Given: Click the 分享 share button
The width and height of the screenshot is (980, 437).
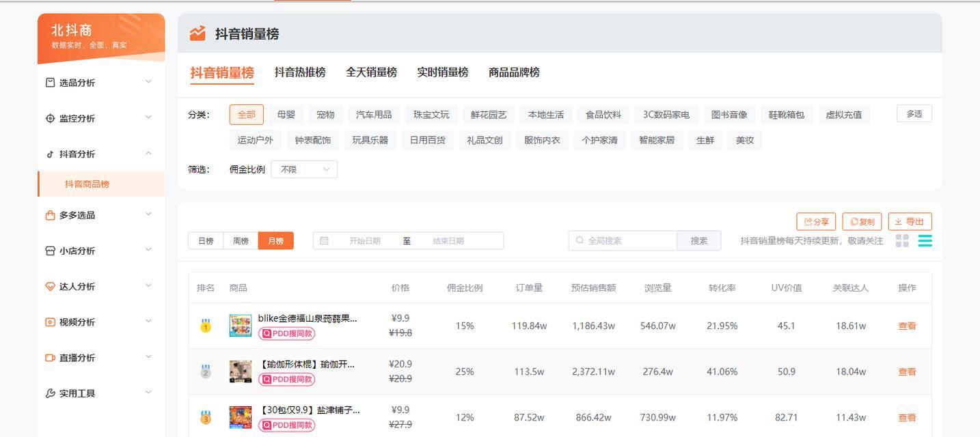Looking at the screenshot, I should click(x=816, y=222).
